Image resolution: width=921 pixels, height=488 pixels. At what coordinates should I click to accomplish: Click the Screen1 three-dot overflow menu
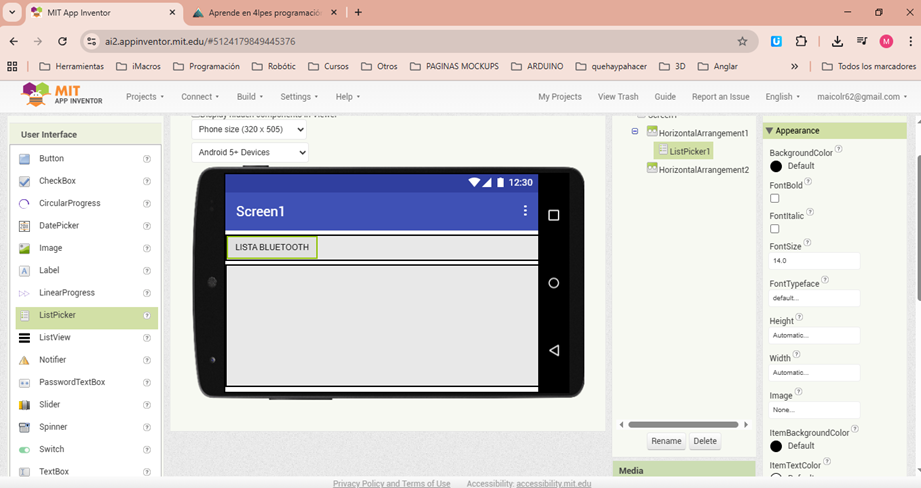coord(525,211)
